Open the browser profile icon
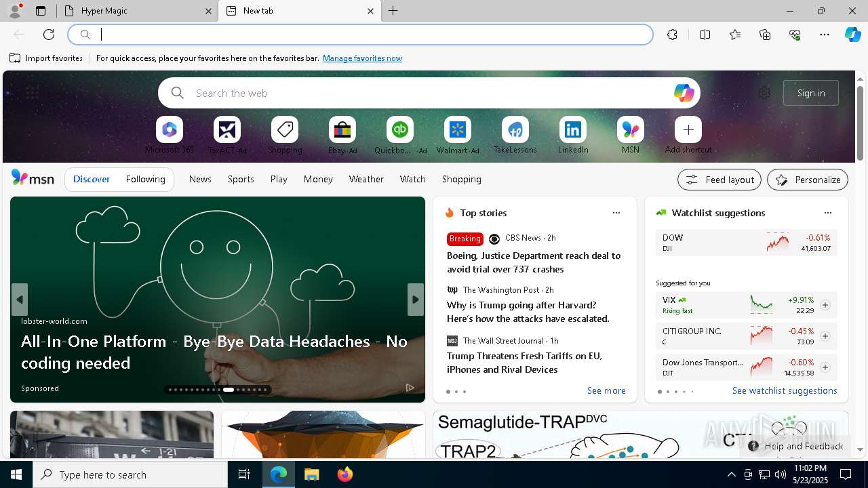 tap(15, 11)
